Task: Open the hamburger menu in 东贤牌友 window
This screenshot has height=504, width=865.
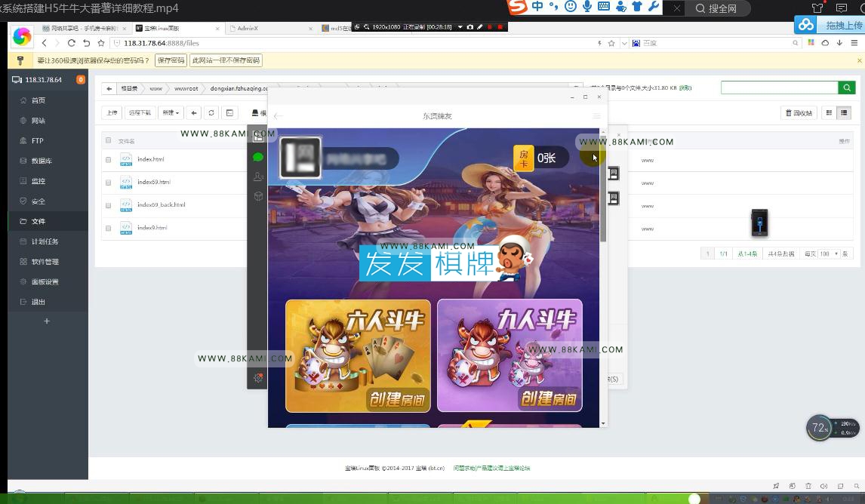Action: click(x=596, y=115)
